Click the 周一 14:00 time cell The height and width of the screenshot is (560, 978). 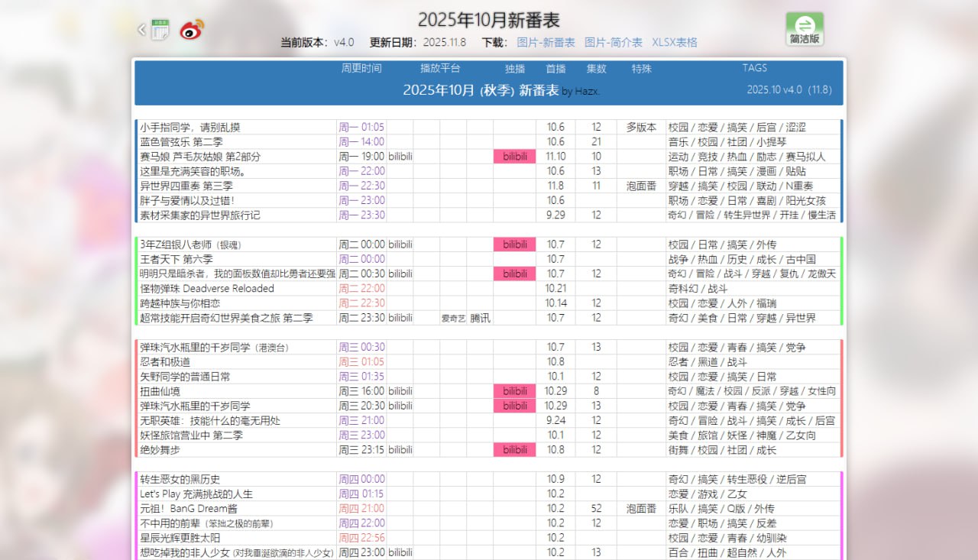(361, 142)
